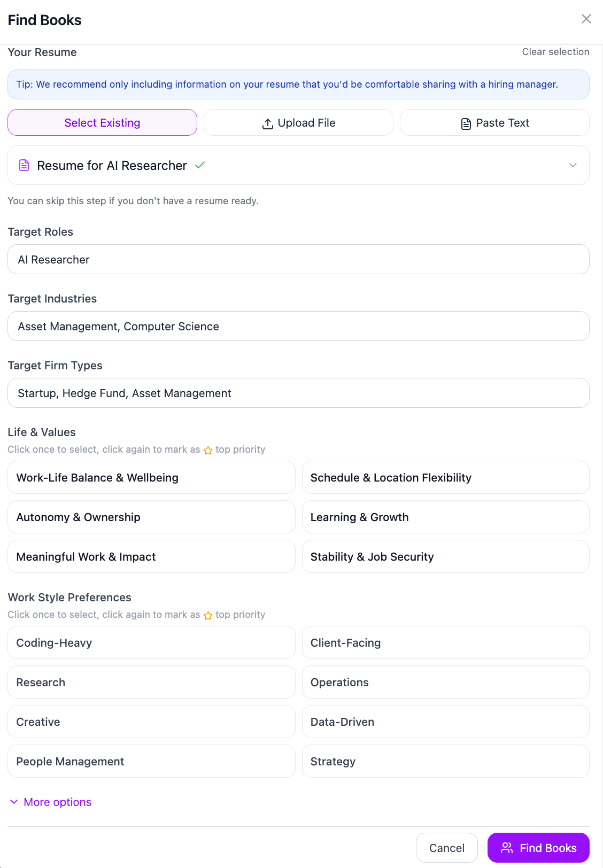Switch to the Upload File tab
This screenshot has height=868, width=603.
(298, 122)
